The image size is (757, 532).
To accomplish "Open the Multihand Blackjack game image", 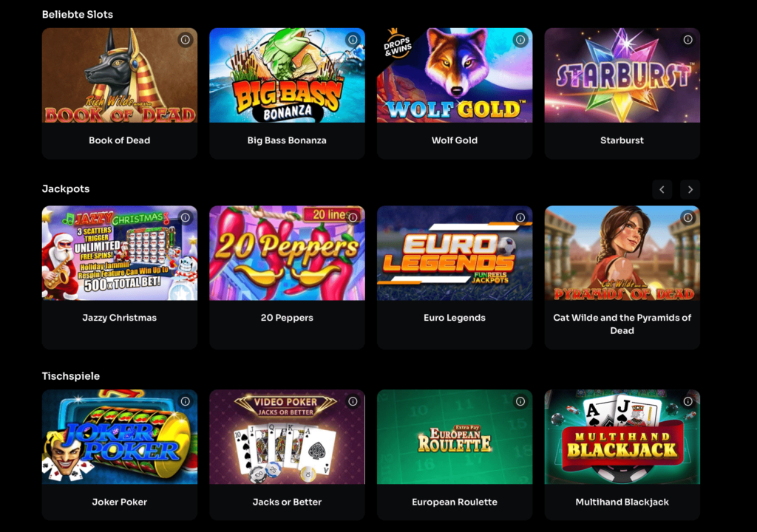I will [622, 437].
